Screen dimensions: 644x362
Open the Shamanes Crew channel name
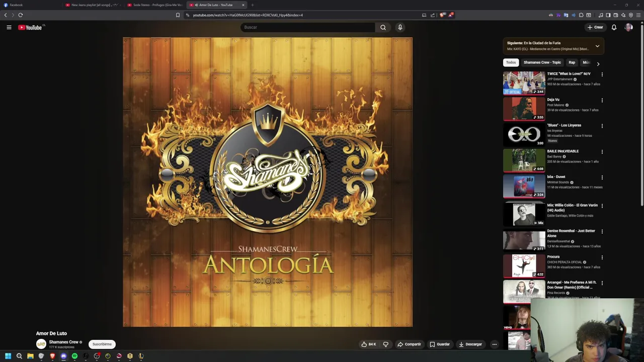[63, 342]
